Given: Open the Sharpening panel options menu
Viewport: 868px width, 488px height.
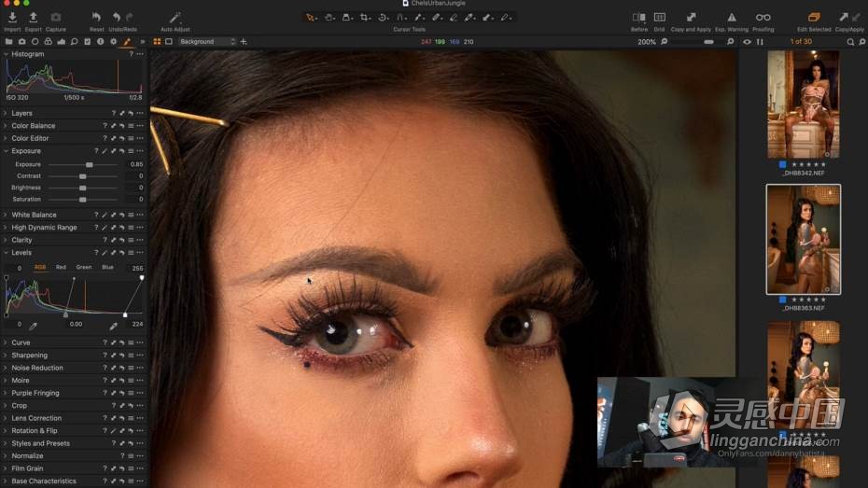Looking at the screenshot, I should tap(140, 356).
